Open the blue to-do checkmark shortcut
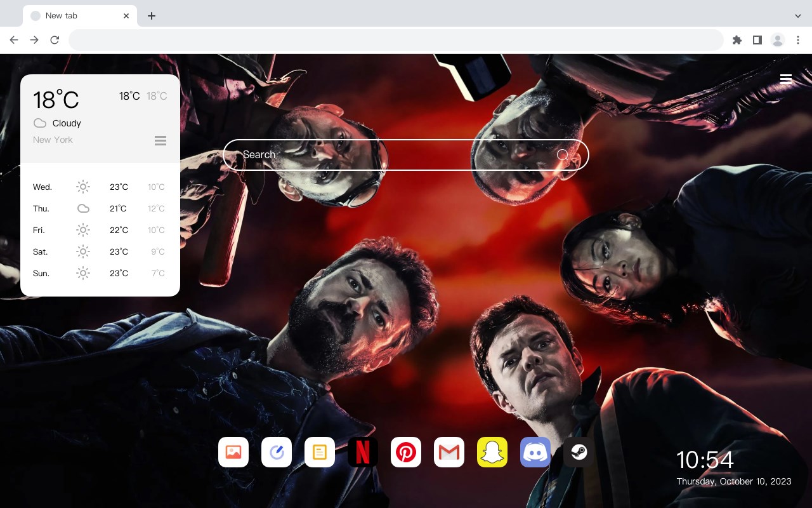 click(x=277, y=452)
